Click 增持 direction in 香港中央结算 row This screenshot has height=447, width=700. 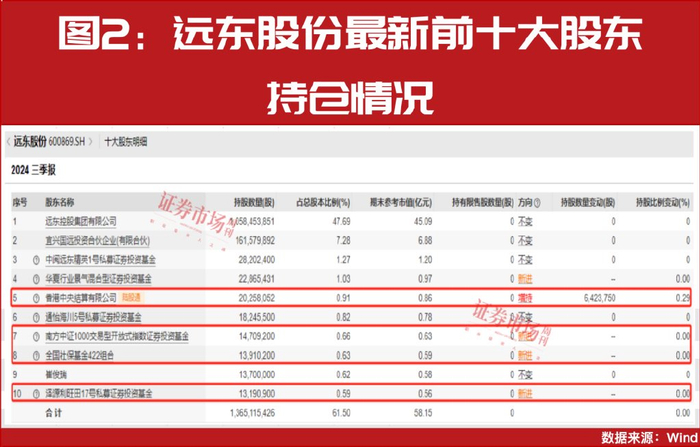[x=525, y=298]
